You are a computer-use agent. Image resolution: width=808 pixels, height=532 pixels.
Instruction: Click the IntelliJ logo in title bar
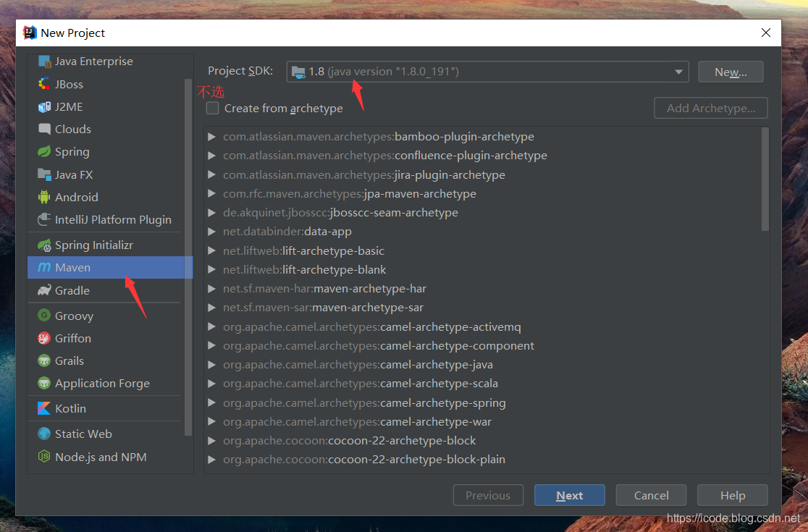[30, 33]
